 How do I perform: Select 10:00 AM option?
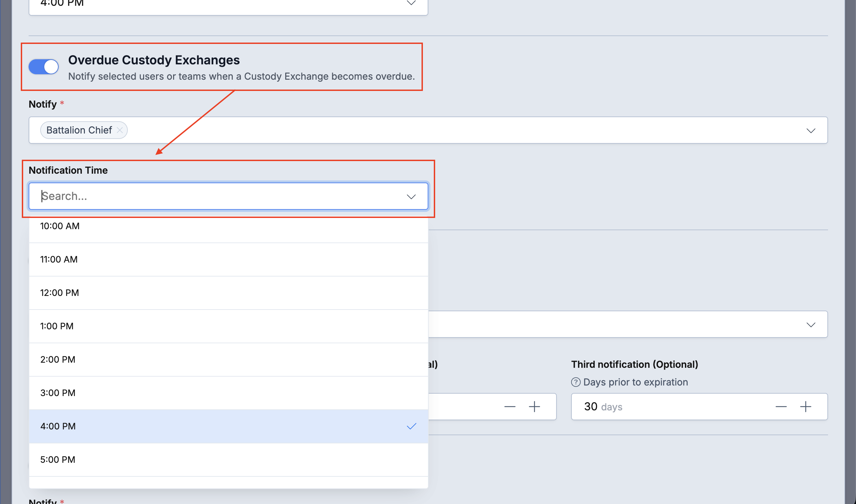(x=228, y=226)
